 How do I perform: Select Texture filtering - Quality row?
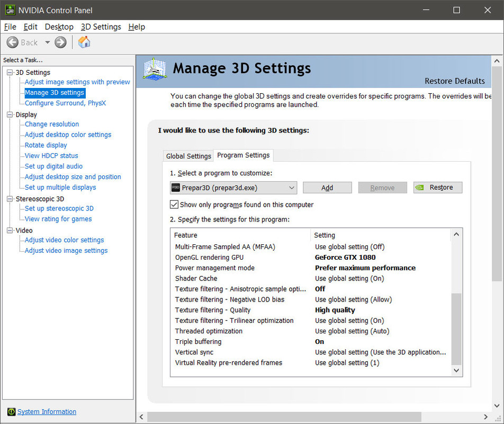(x=310, y=310)
